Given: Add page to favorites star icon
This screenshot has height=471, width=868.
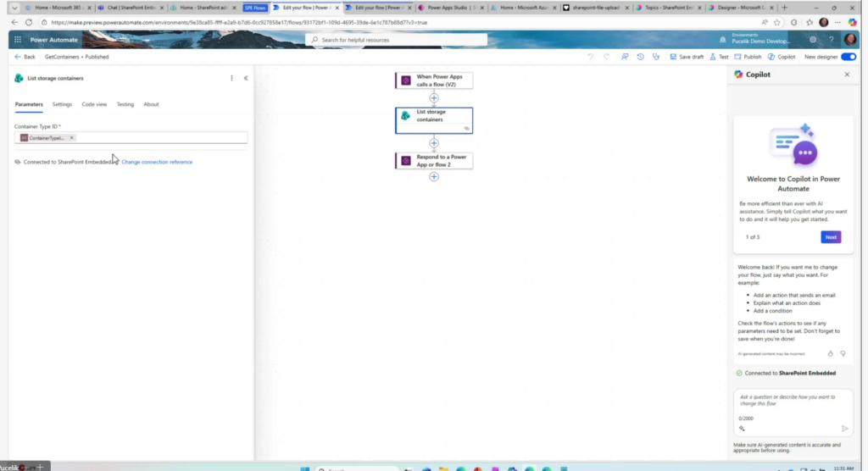Looking at the screenshot, I should (x=777, y=23).
